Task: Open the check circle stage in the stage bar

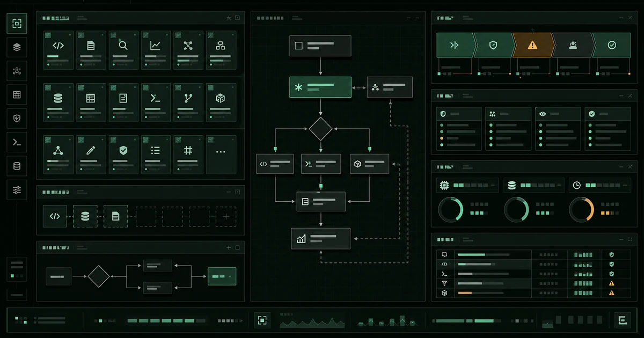Action: point(611,45)
